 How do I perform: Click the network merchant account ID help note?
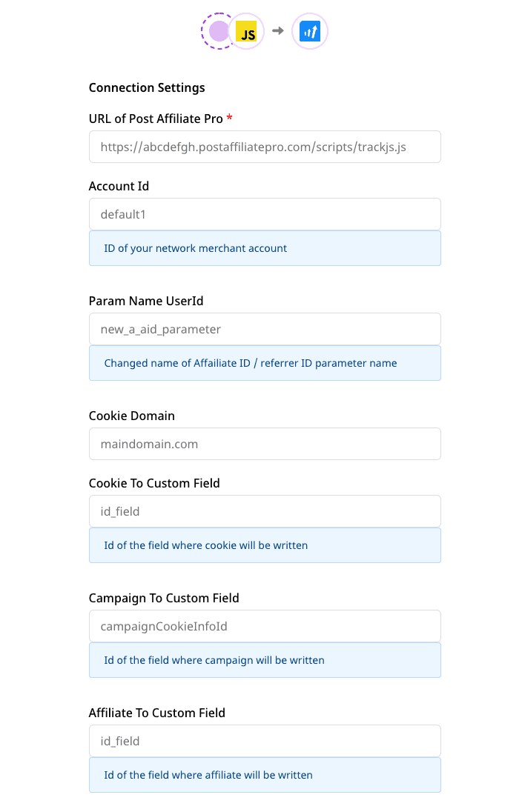265,248
